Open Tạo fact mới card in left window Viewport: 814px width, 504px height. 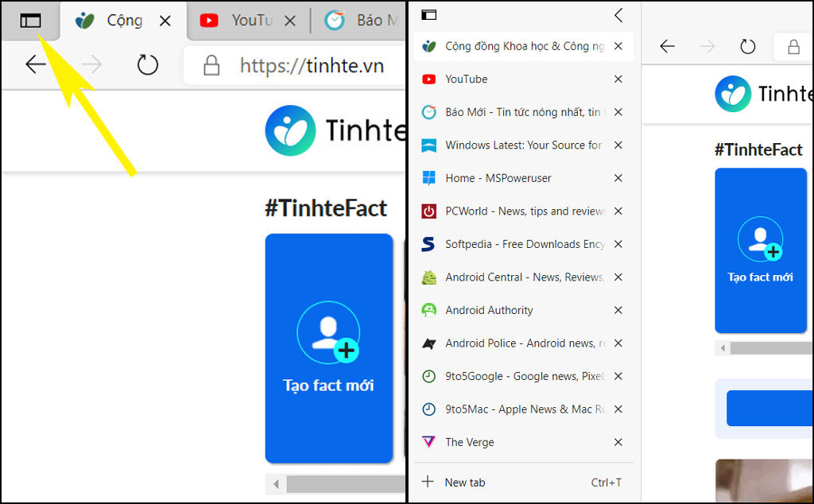[x=328, y=347]
